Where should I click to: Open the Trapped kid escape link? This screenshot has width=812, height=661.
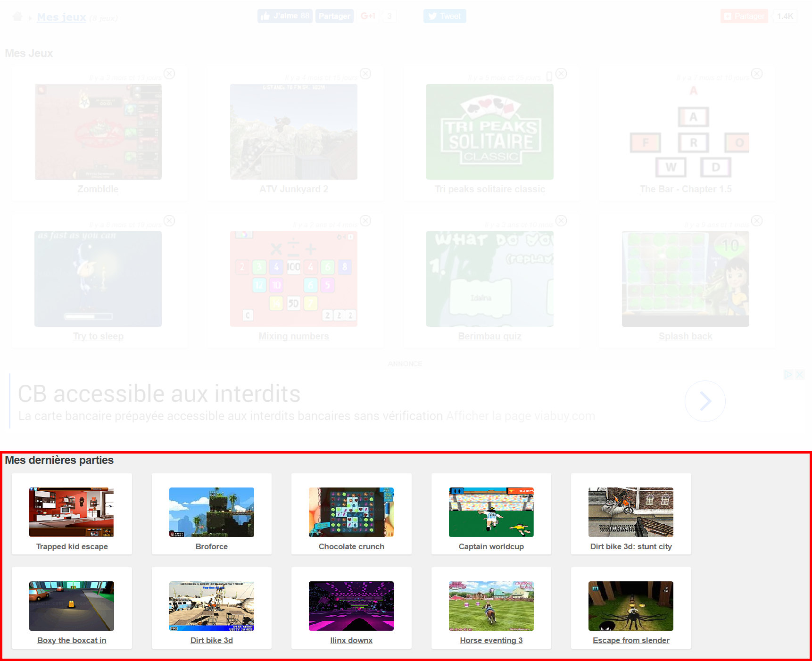(72, 546)
